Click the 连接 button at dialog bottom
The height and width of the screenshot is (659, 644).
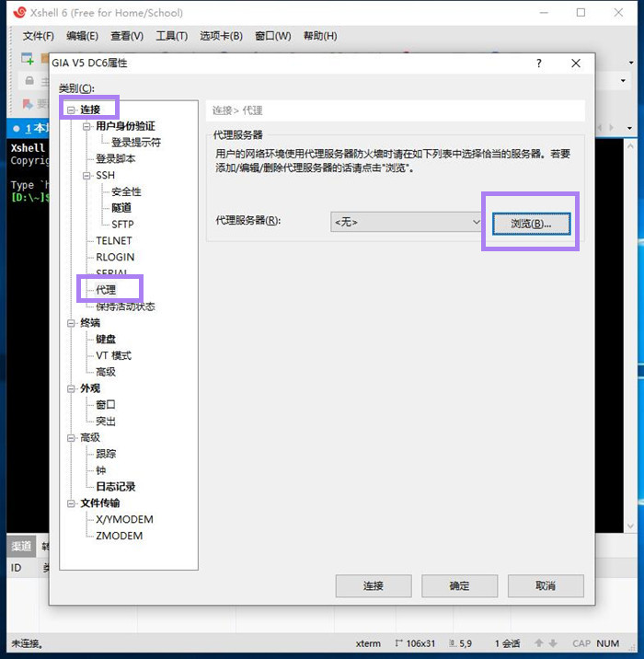374,586
